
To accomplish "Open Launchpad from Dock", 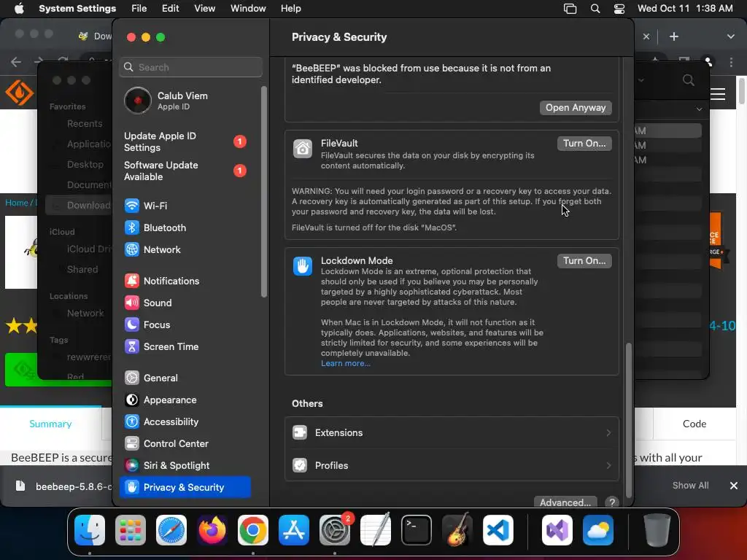I will [131, 530].
